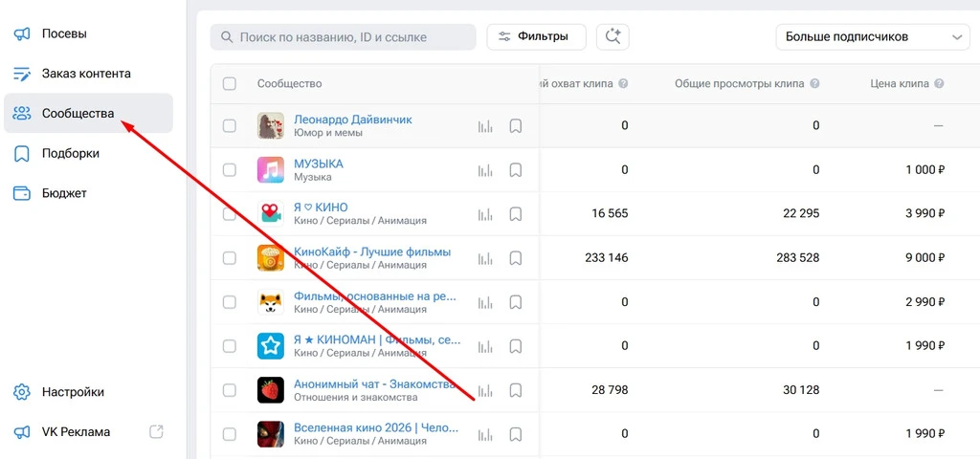The height and width of the screenshot is (459, 980).
Task: Bookmark the Вселенная кино 2026 community
Action: pyautogui.click(x=515, y=434)
